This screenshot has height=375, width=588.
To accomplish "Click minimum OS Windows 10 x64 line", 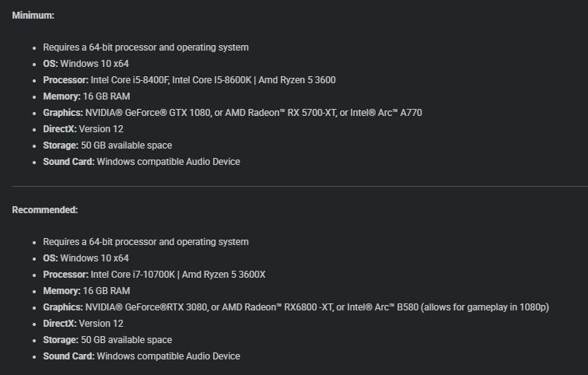I will [86, 64].
